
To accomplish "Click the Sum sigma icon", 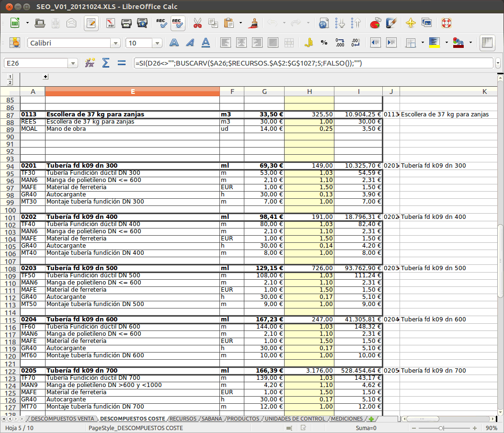I will pos(106,63).
